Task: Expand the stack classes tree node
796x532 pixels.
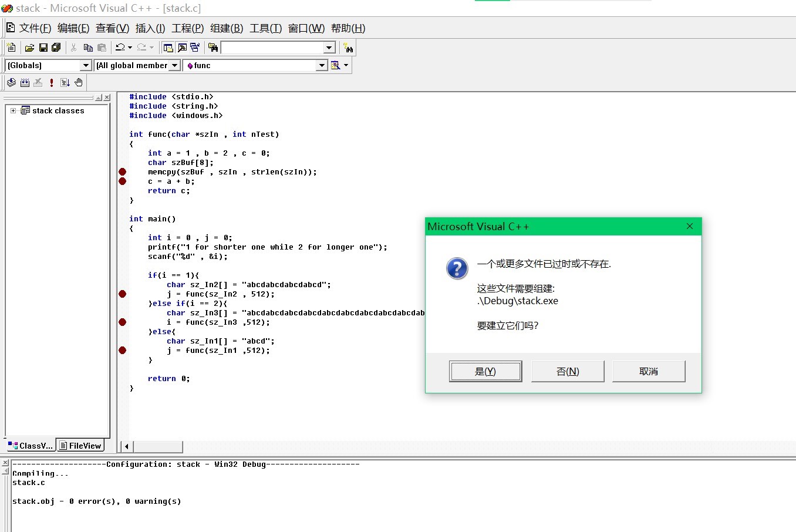Action: tap(13, 110)
